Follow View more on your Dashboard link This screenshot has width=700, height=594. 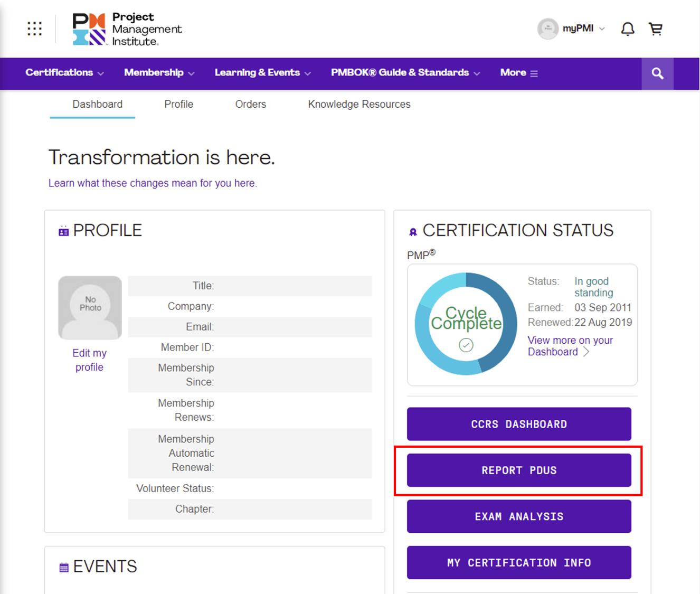(x=570, y=346)
